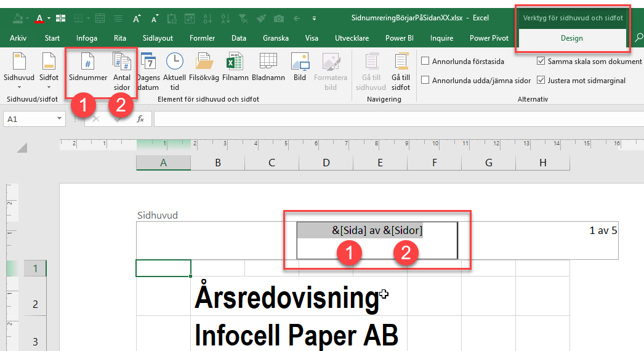The image size is (644, 351).
Task: Open the Sidhuvud dropdown button
Action: (x=19, y=71)
